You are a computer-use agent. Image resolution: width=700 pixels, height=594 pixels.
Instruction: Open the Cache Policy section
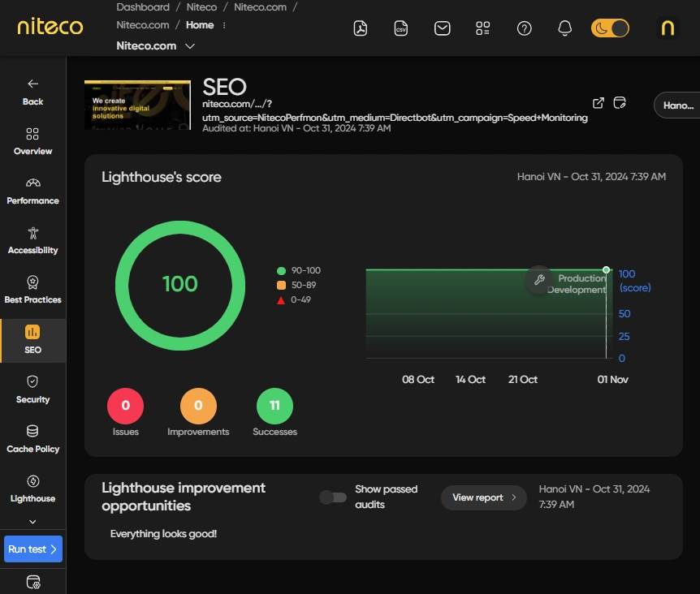coord(33,440)
